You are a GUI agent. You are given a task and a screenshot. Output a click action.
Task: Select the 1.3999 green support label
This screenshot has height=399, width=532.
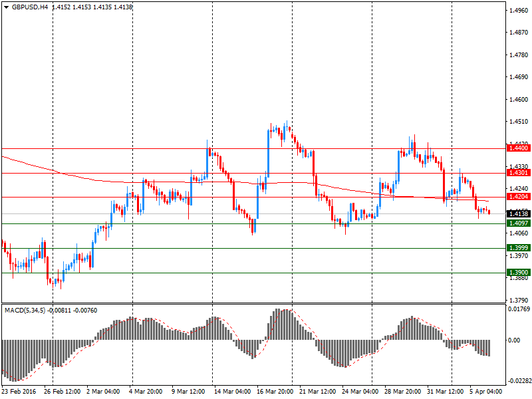click(x=519, y=247)
